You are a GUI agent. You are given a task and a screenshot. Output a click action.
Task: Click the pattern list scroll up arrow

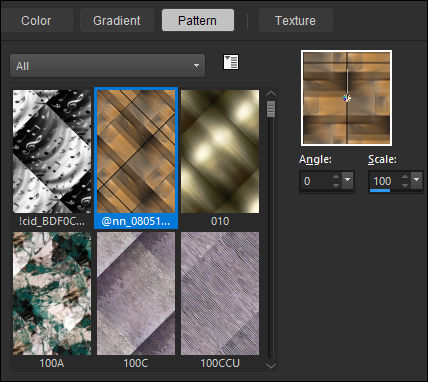click(x=271, y=94)
